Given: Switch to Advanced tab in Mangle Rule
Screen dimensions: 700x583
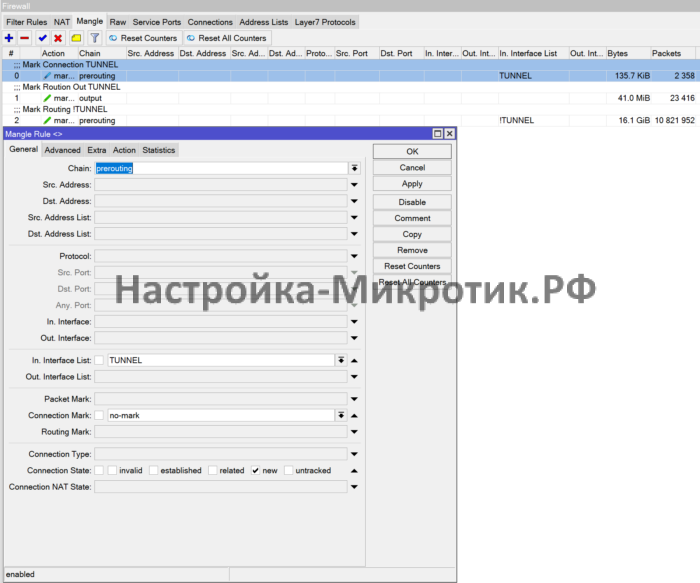Looking at the screenshot, I should coord(62,150).
